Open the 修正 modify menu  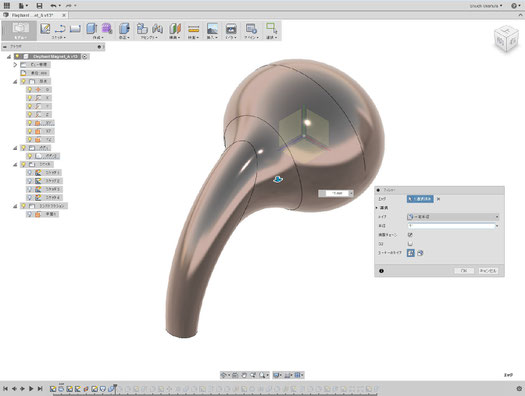[124, 37]
